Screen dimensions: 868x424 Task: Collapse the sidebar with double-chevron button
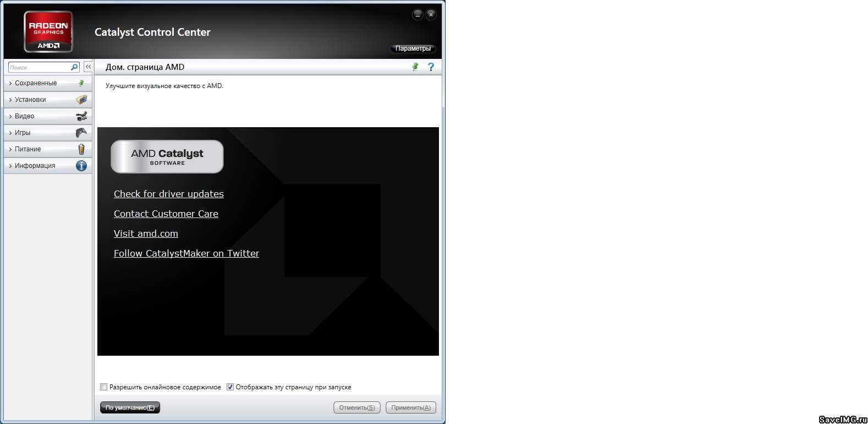pyautogui.click(x=88, y=67)
